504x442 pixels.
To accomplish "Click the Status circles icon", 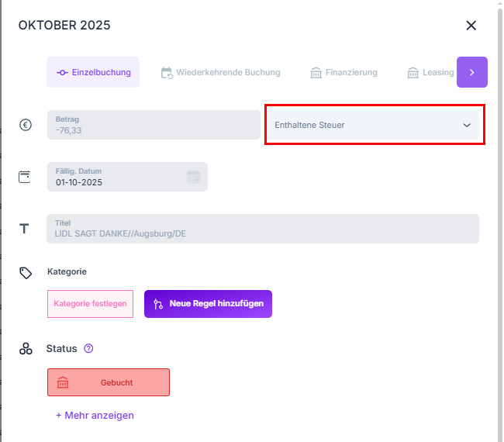I will tap(26, 349).
